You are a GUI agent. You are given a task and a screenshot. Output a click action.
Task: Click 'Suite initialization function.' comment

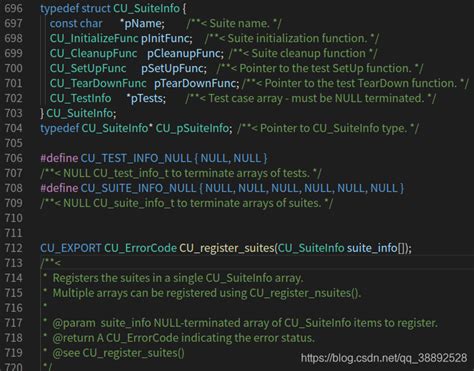(x=297, y=38)
